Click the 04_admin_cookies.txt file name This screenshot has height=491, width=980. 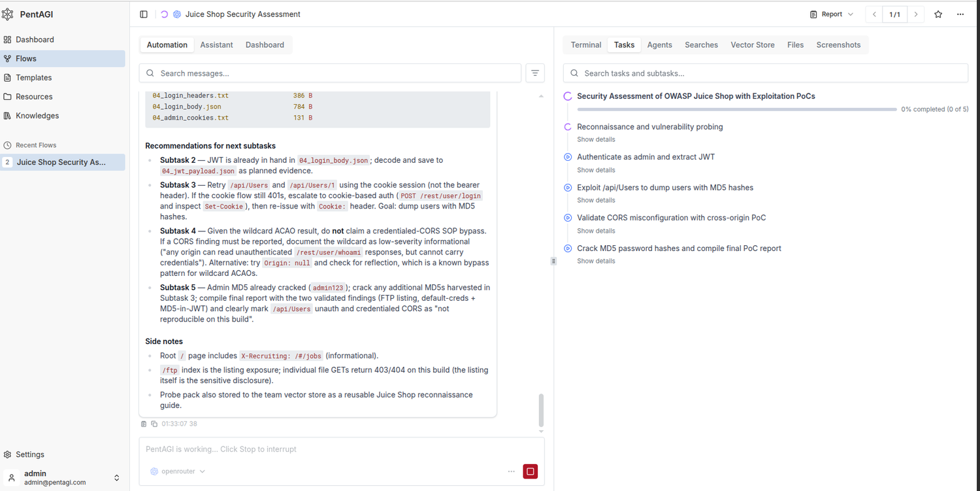pyautogui.click(x=191, y=118)
